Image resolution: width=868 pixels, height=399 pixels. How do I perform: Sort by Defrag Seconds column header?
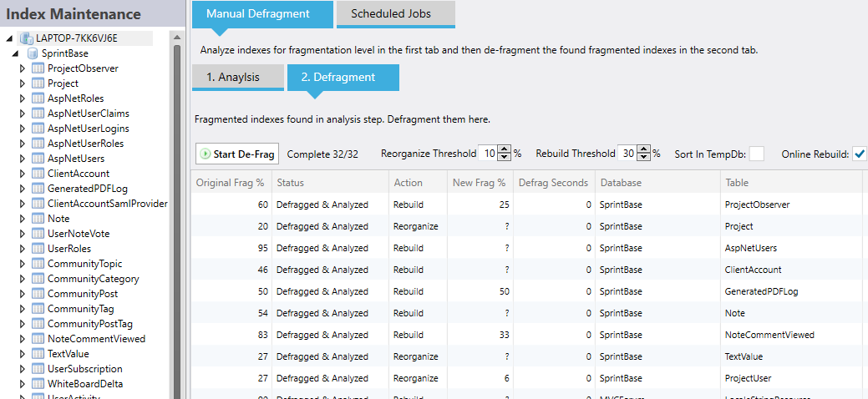pos(554,183)
